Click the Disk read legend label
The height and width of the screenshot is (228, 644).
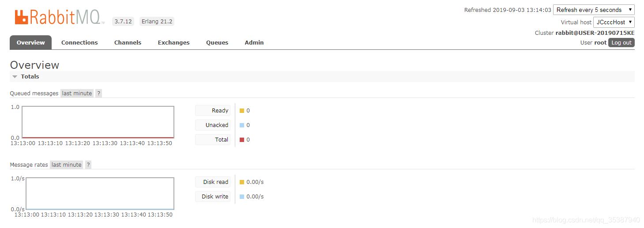(x=213, y=182)
